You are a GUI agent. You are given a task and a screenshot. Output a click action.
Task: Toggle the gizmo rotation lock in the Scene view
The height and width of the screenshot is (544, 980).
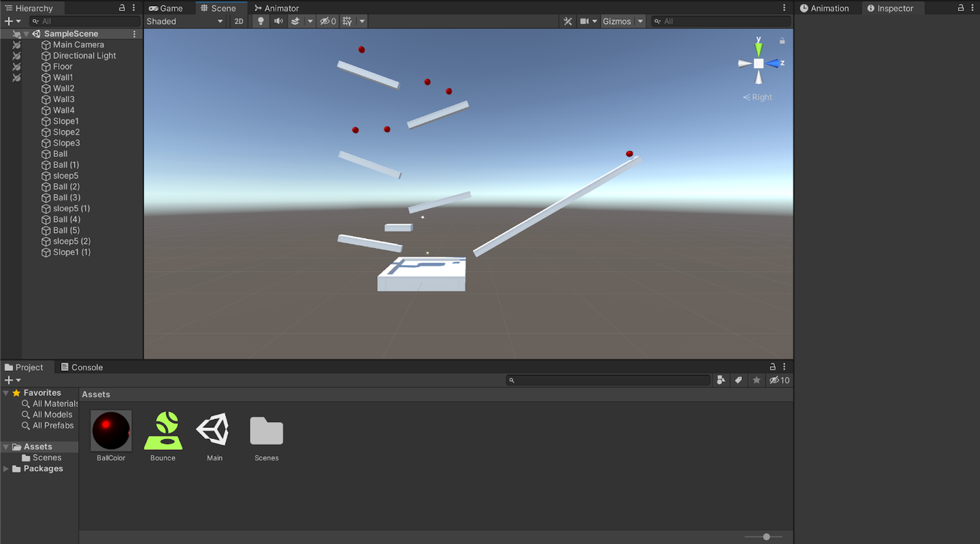(x=782, y=41)
